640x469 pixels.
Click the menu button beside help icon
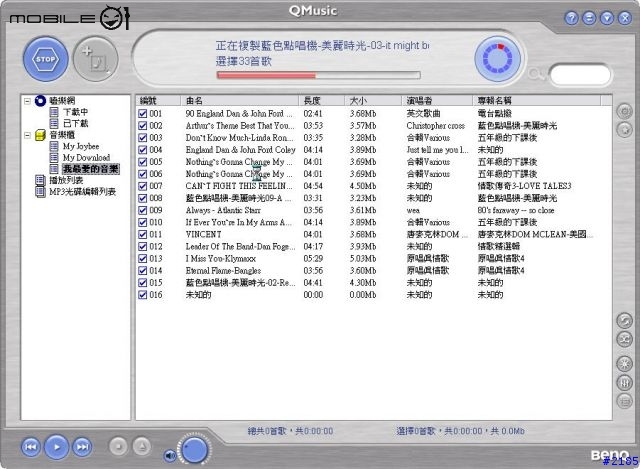[x=589, y=18]
